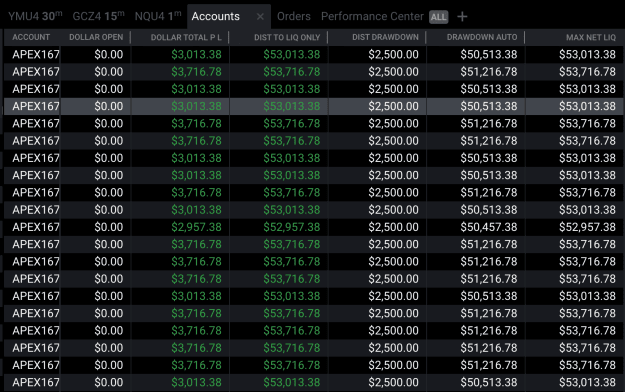Activate the Accounts tab
The height and width of the screenshot is (392, 625).
coord(216,16)
